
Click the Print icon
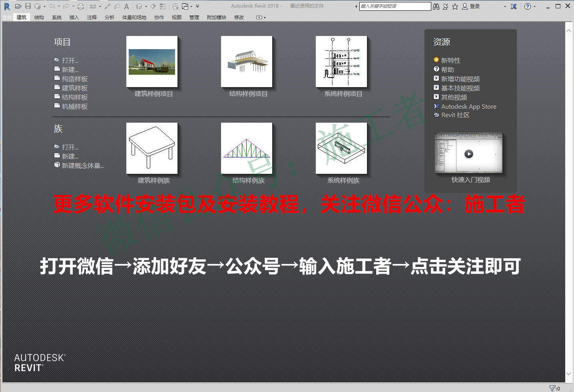[x=81, y=6]
